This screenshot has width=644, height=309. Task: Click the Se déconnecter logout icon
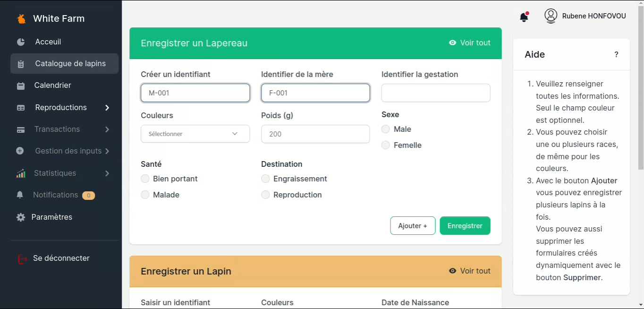pos(22,258)
